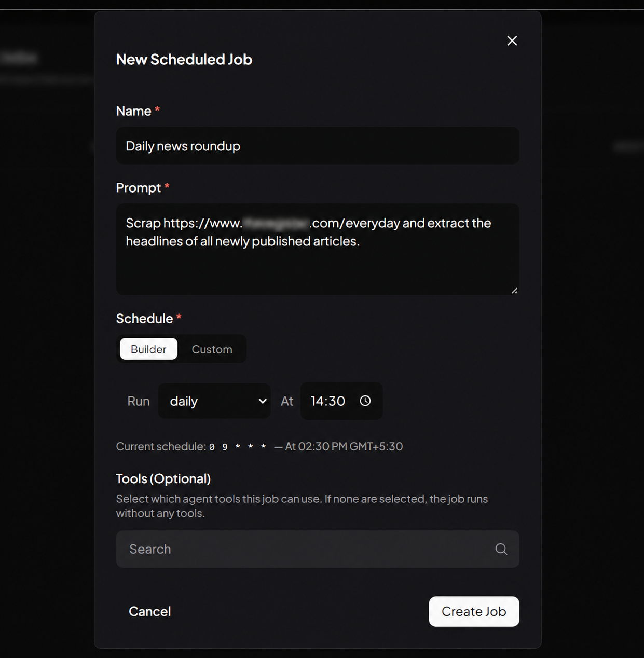644x658 pixels.
Task: Open time picker via clock icon
Action: click(365, 401)
